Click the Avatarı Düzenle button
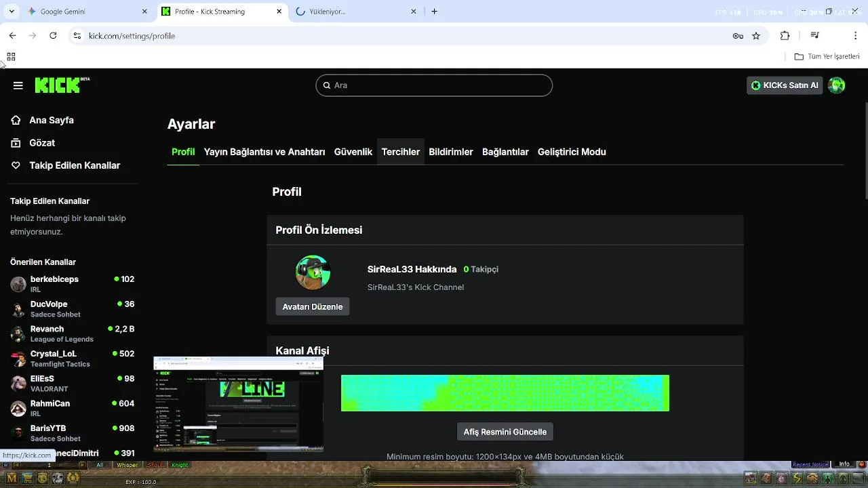This screenshot has width=868, height=488. [313, 307]
